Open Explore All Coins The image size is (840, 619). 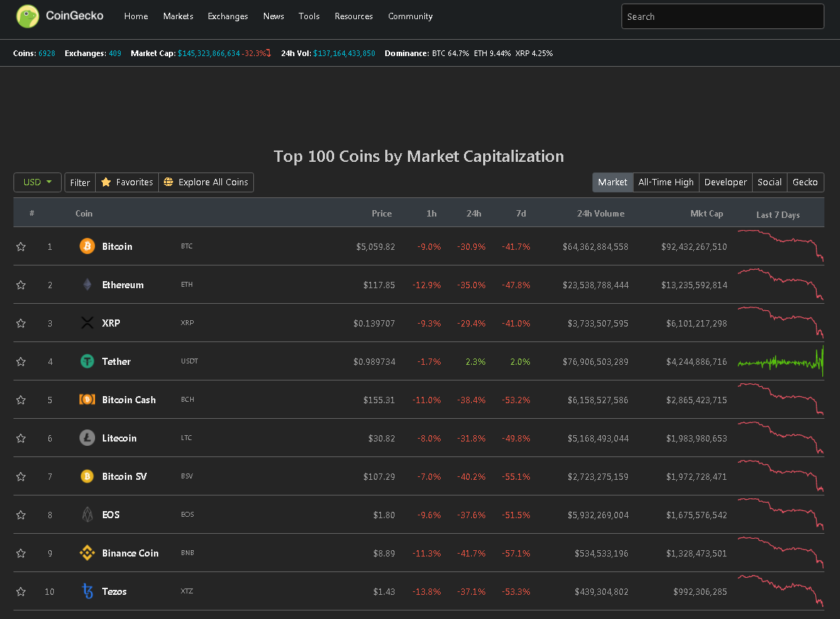pos(206,182)
